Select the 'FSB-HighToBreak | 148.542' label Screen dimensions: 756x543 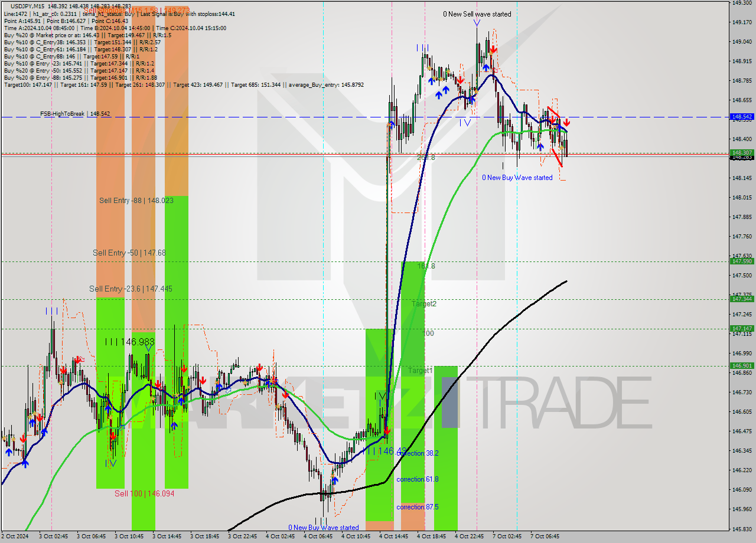click(75, 113)
